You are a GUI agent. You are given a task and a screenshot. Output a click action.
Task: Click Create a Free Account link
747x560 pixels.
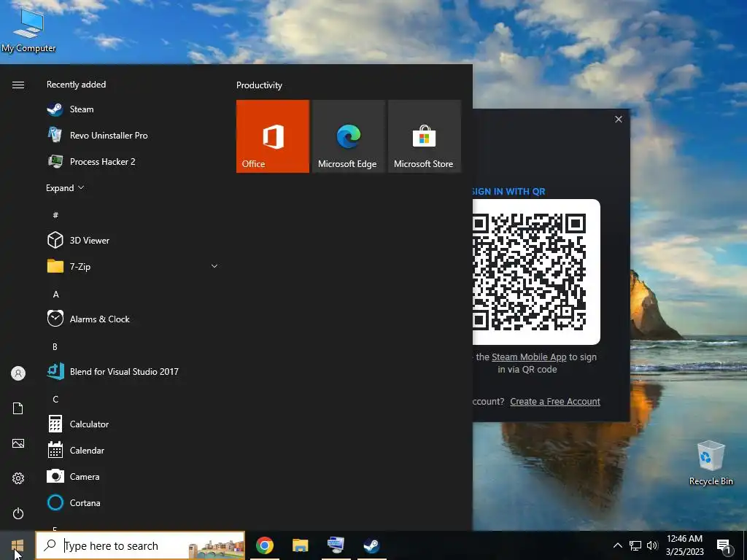pos(555,402)
